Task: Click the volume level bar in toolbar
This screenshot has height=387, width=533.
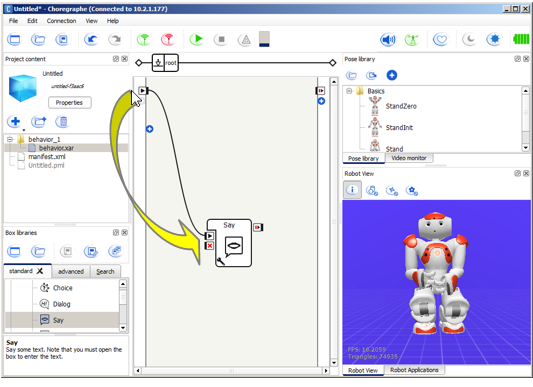Action: (x=264, y=39)
